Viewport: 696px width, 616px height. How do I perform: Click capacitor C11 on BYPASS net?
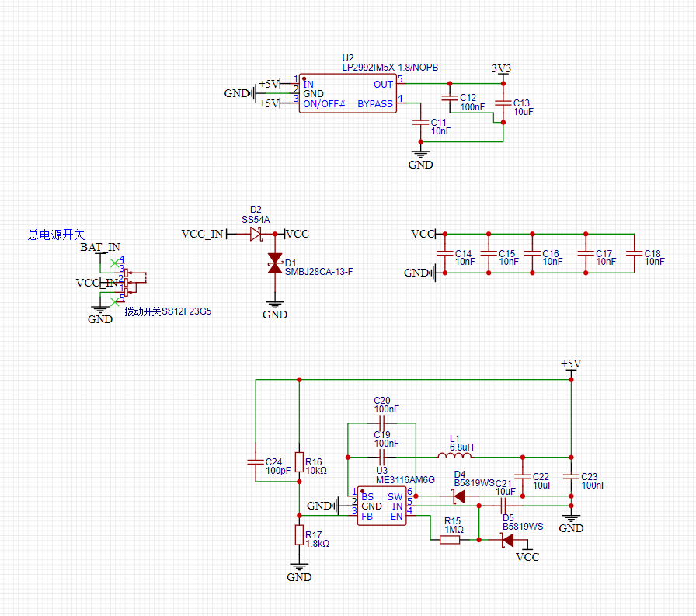pyautogui.click(x=420, y=123)
